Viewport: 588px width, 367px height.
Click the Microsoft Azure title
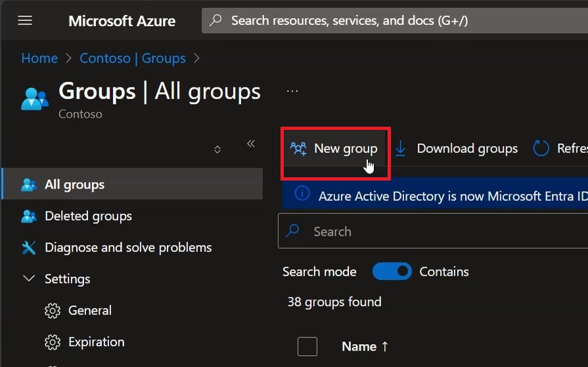point(122,21)
